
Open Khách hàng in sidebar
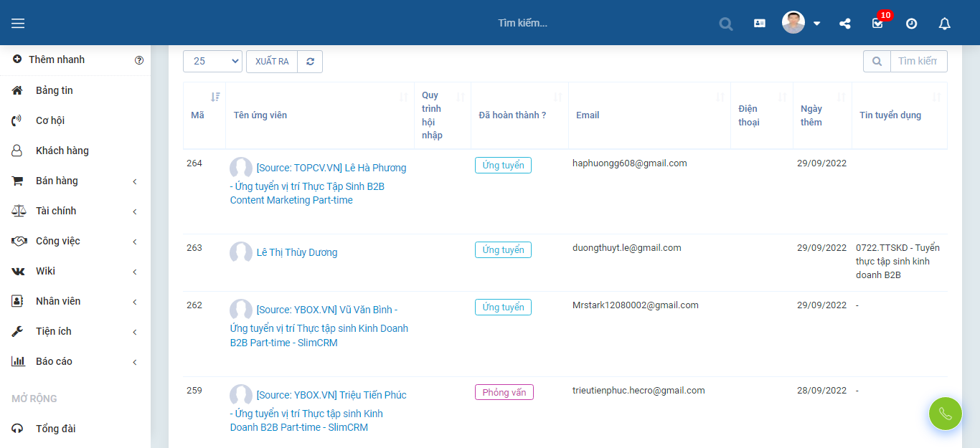tap(75, 151)
